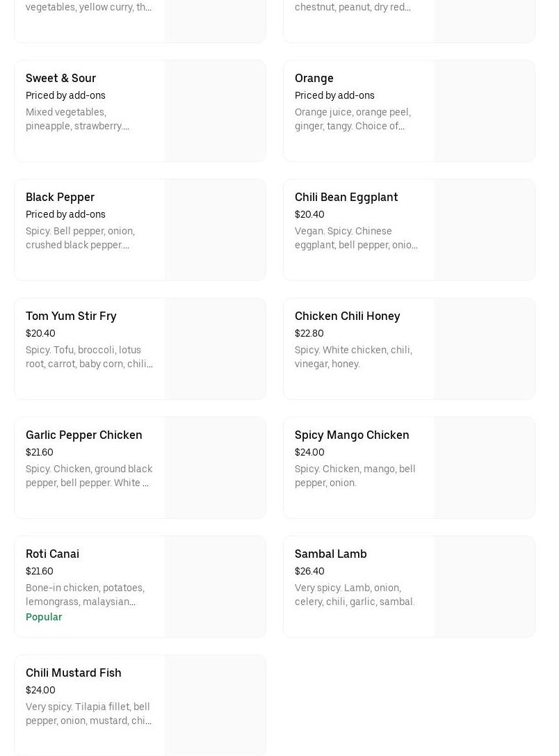Click the Tom Yum Stir Fry thumbnail
Viewport: 559px width, 756px height.
pos(215,349)
